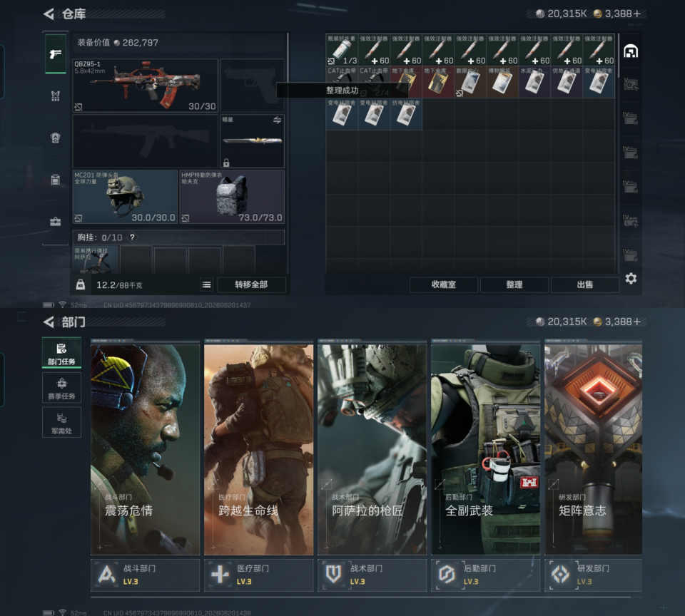Open the main stash icon on right rail
685x616 pixels.
(x=630, y=51)
